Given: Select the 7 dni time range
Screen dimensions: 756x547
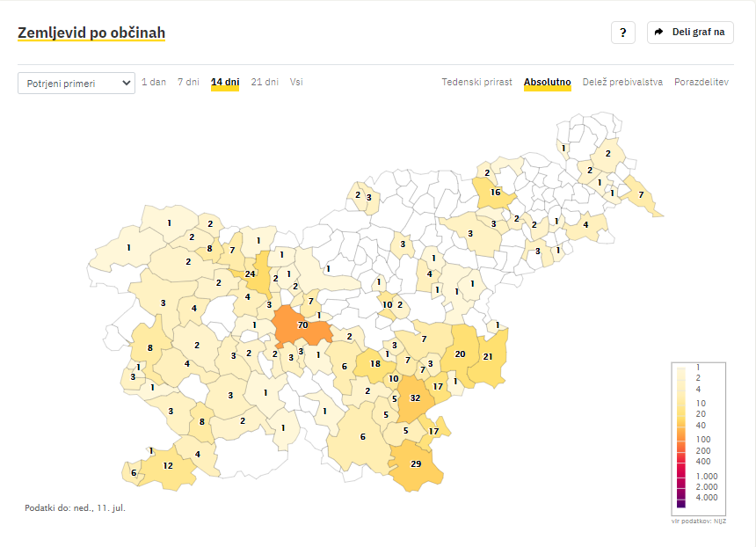Looking at the screenshot, I should tap(188, 82).
